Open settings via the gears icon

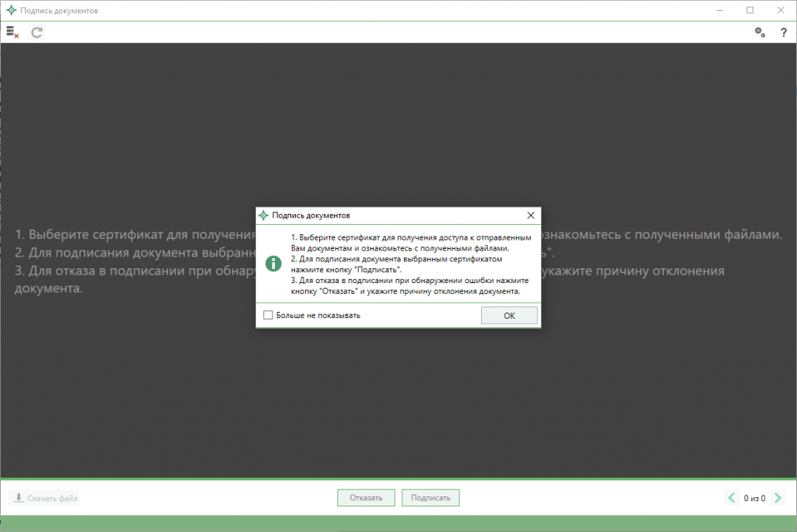[759, 32]
